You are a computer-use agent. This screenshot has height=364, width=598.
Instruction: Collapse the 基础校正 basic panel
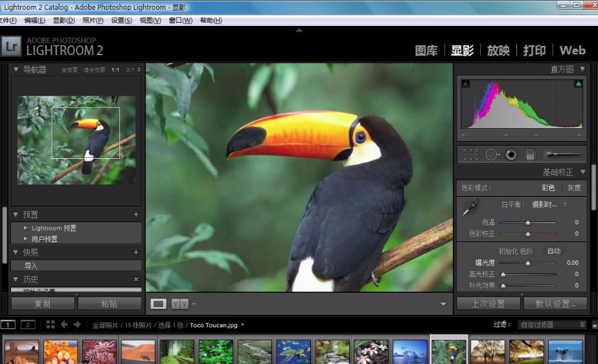[x=582, y=172]
